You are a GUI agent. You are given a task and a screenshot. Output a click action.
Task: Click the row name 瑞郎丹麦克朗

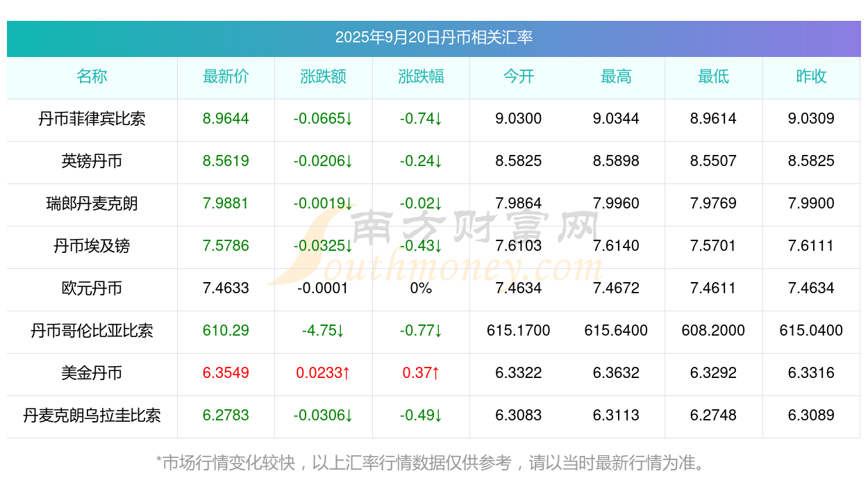point(92,204)
